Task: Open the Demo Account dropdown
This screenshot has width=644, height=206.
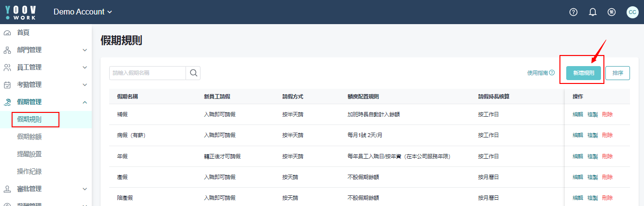Action: (x=83, y=12)
